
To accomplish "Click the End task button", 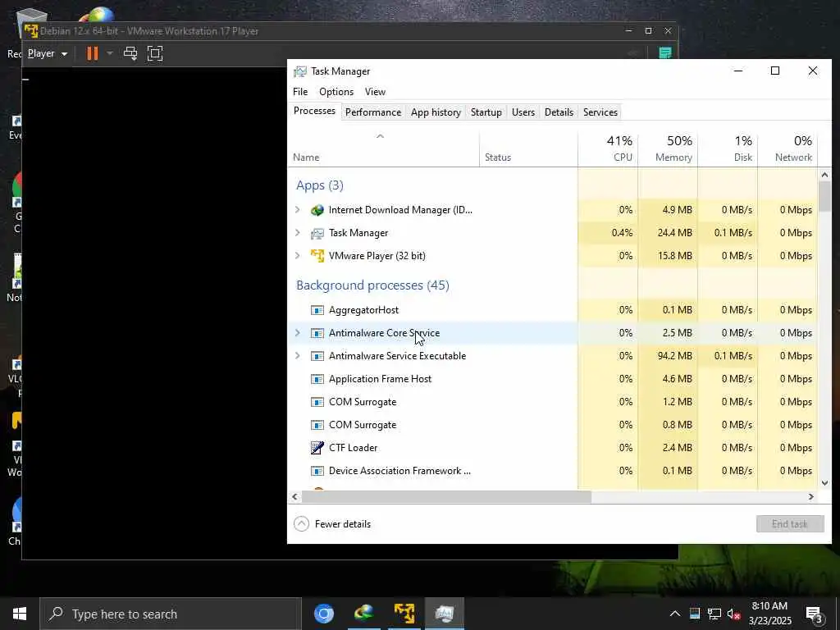I will (x=790, y=524).
